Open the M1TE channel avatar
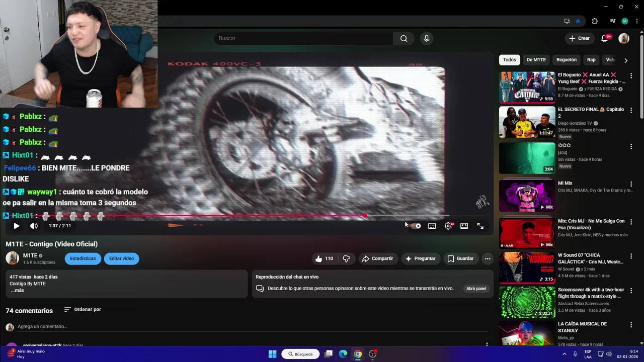This screenshot has height=362, width=644. click(12, 258)
